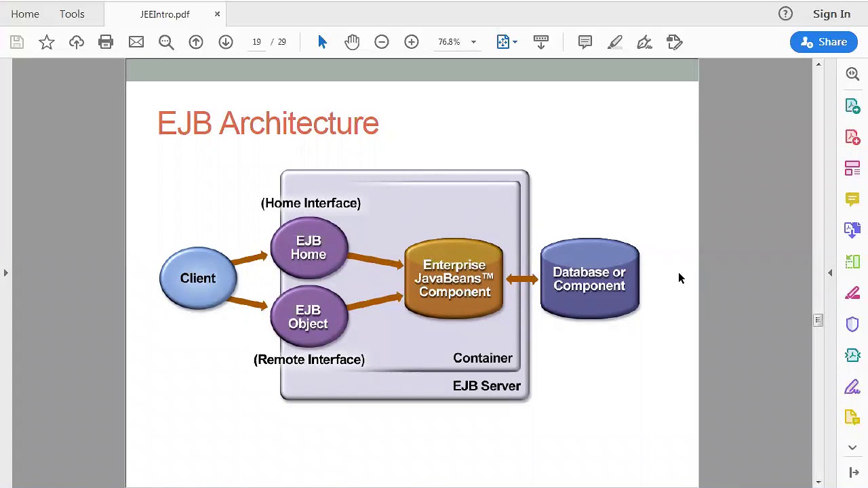Select the highlighter pen tool
Image resolution: width=868 pixels, height=488 pixels.
click(615, 42)
